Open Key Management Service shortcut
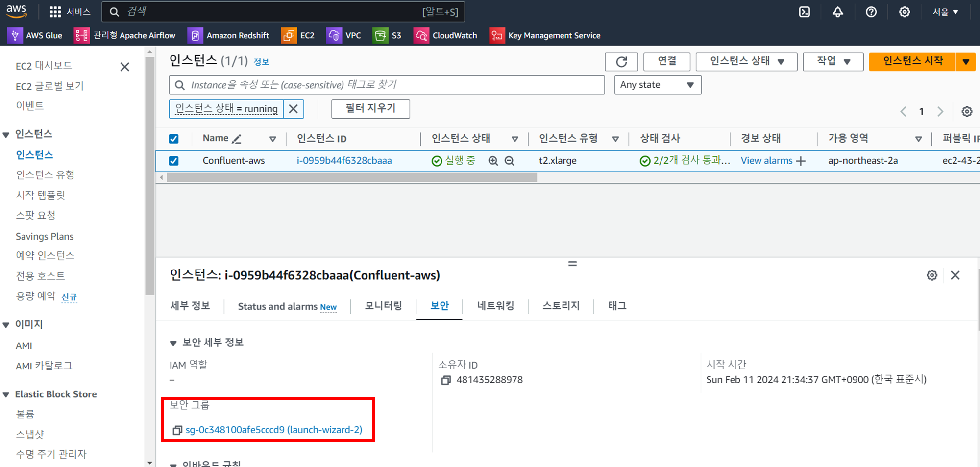 coord(545,35)
